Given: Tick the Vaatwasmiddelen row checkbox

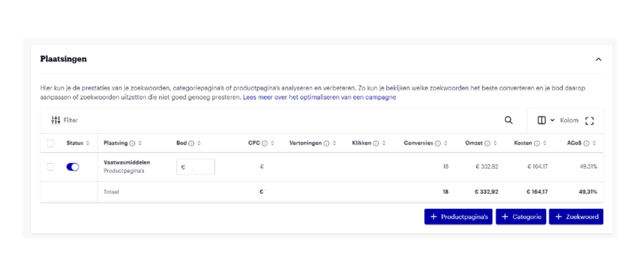Looking at the screenshot, I should 51,167.
